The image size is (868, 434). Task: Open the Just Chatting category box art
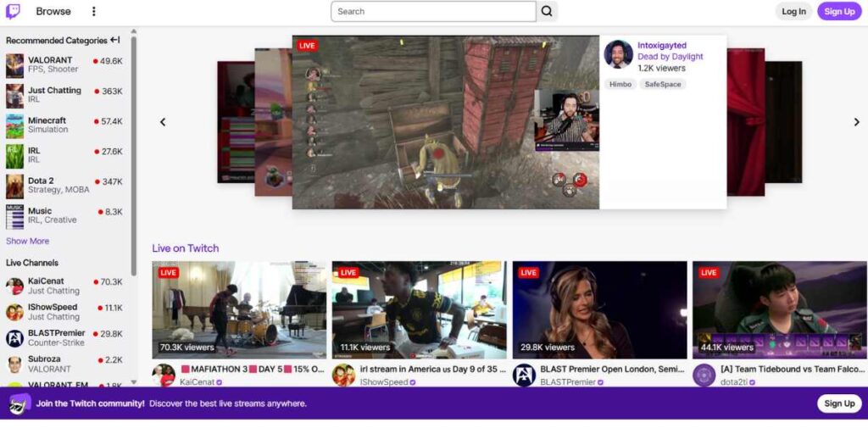coord(15,96)
